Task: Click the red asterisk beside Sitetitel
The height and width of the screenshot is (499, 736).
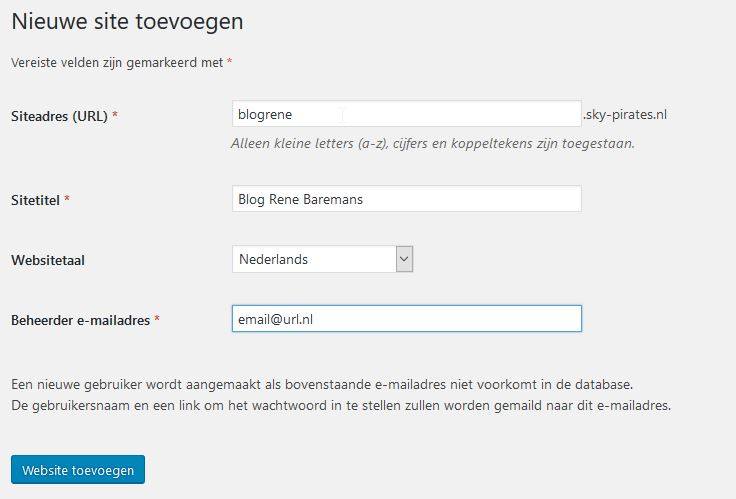Action: click(67, 200)
